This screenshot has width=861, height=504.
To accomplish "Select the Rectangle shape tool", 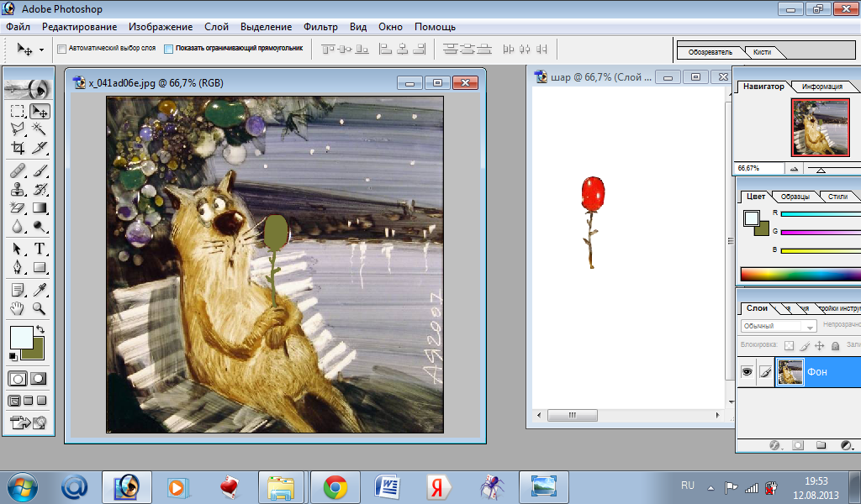I will [40, 268].
